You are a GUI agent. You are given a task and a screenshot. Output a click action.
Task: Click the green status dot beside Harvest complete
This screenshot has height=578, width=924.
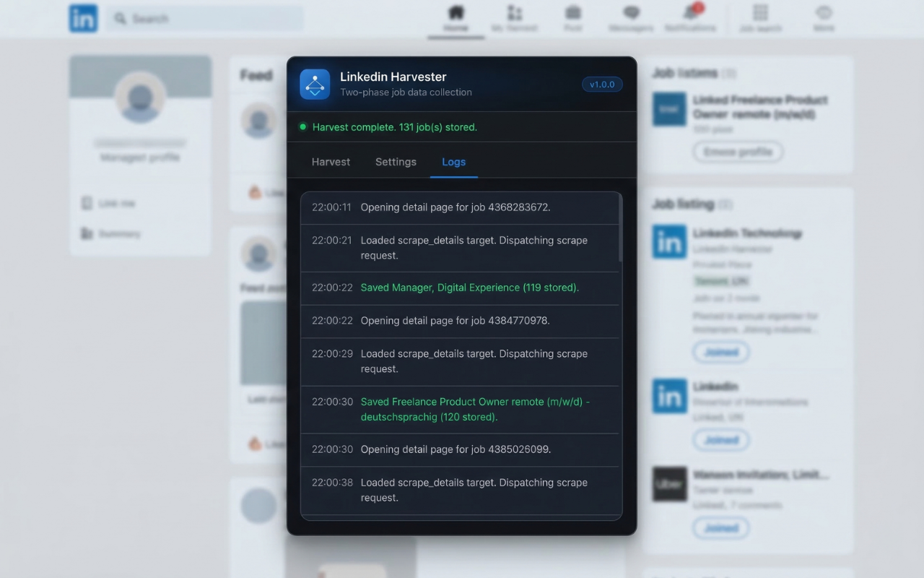(303, 127)
